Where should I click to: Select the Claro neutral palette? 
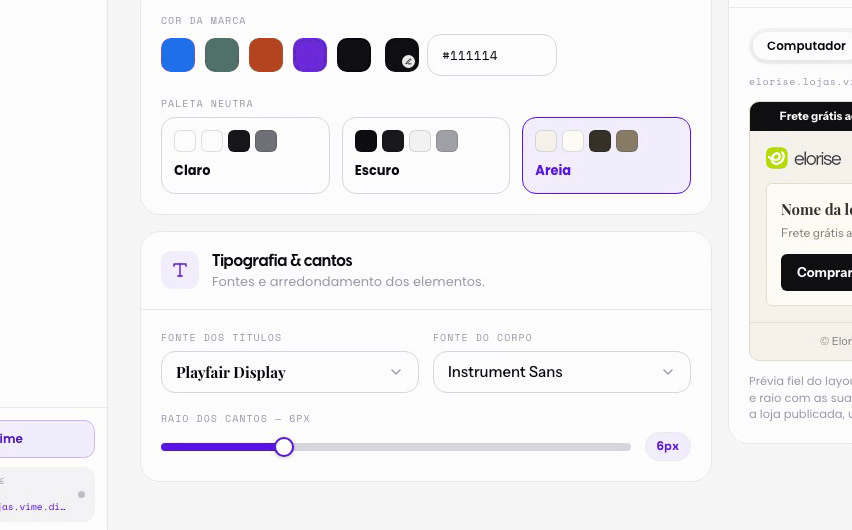click(x=245, y=155)
